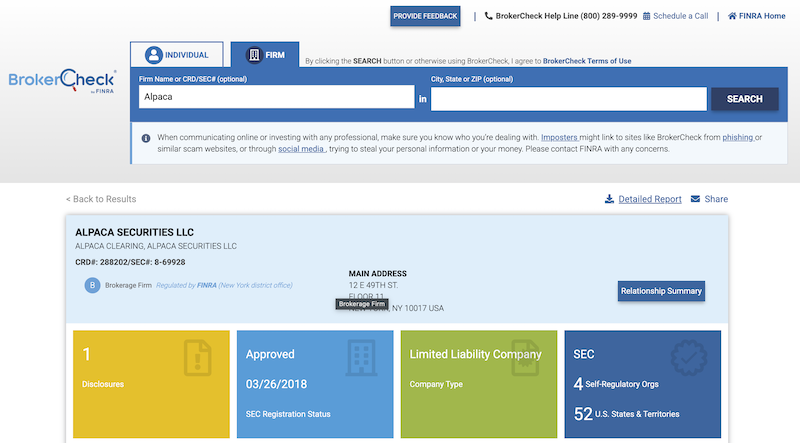
Task: Click the document gear icon on Company Type tile
Action: [526, 358]
